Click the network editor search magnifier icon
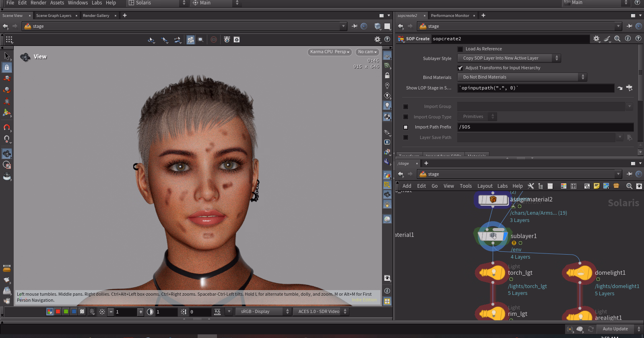The height and width of the screenshot is (338, 644). [x=629, y=186]
